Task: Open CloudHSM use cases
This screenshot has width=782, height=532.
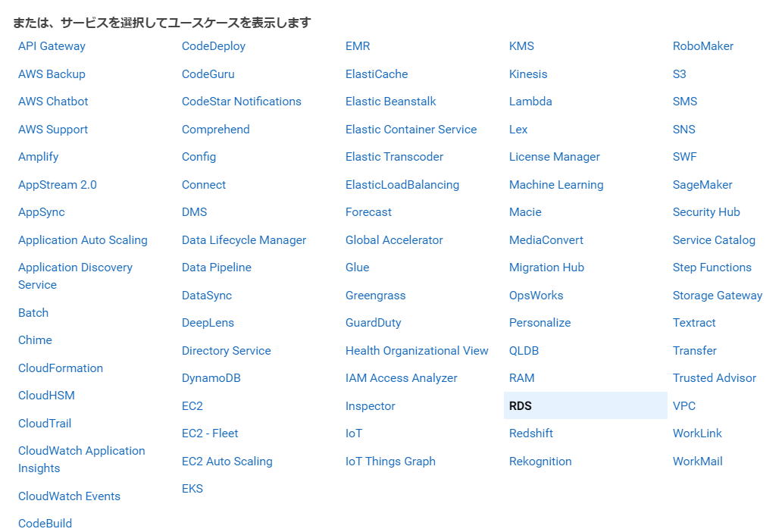Action: (46, 396)
